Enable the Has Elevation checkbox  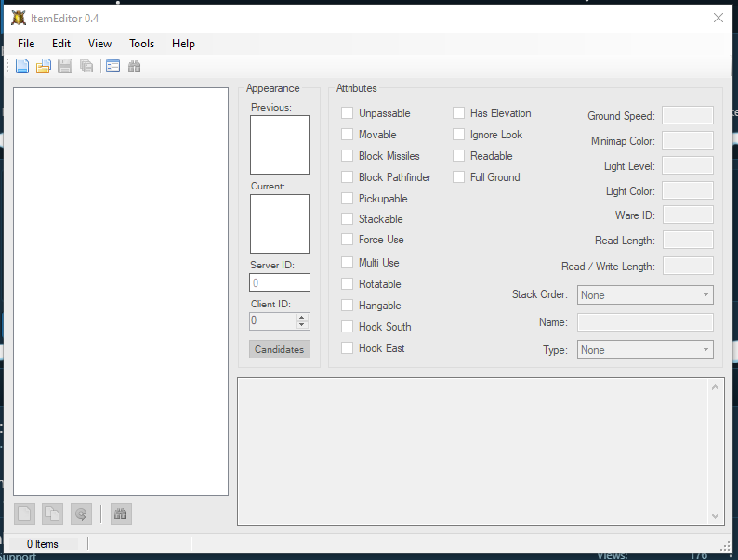pos(458,113)
